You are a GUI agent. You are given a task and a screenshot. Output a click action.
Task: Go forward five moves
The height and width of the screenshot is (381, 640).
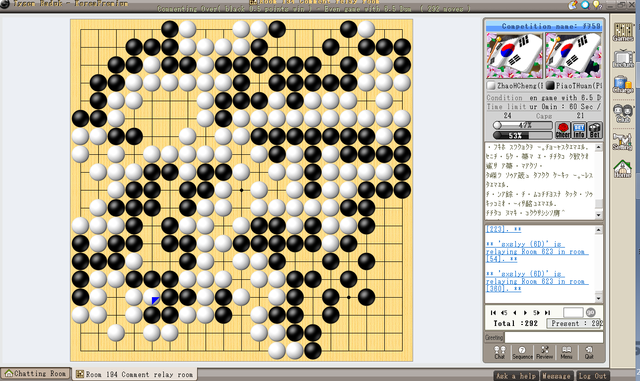pyautogui.click(x=536, y=312)
